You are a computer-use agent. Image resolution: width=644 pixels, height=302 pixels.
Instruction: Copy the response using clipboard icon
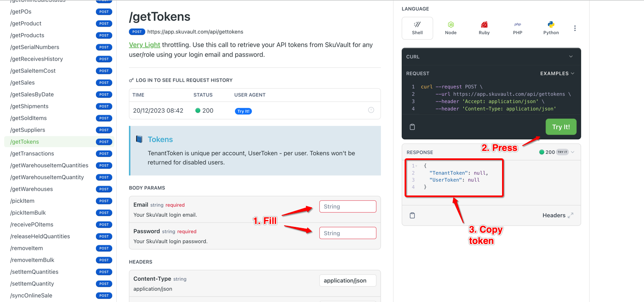412,215
